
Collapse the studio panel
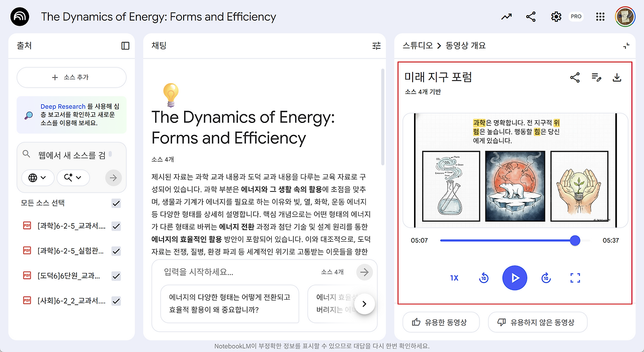(x=626, y=46)
